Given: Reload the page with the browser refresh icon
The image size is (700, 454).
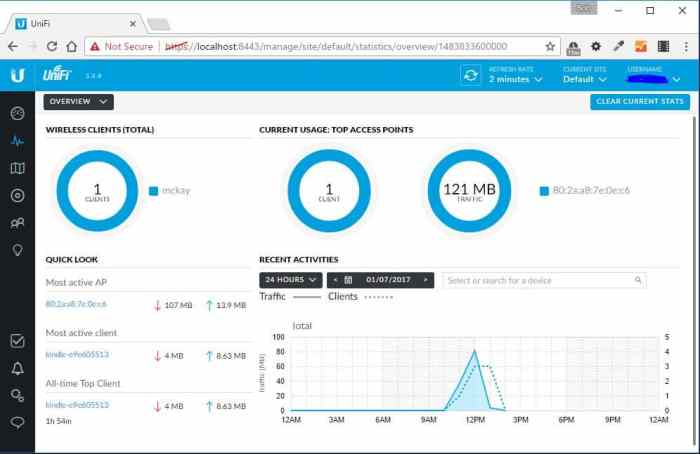Looking at the screenshot, I should pyautogui.click(x=52, y=46).
